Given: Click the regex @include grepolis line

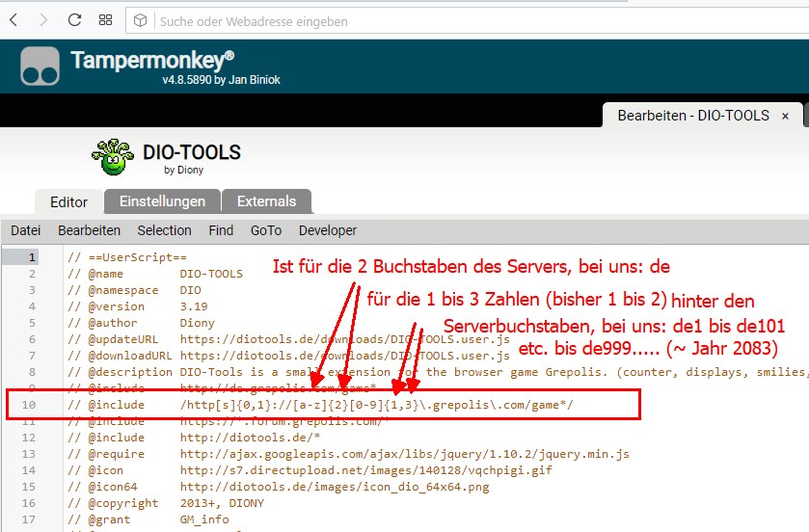Looking at the screenshot, I should 320,405.
